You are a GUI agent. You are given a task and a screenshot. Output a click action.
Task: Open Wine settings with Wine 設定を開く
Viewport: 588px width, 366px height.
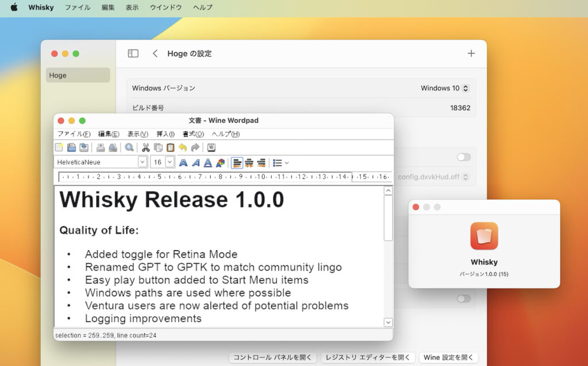point(449,357)
